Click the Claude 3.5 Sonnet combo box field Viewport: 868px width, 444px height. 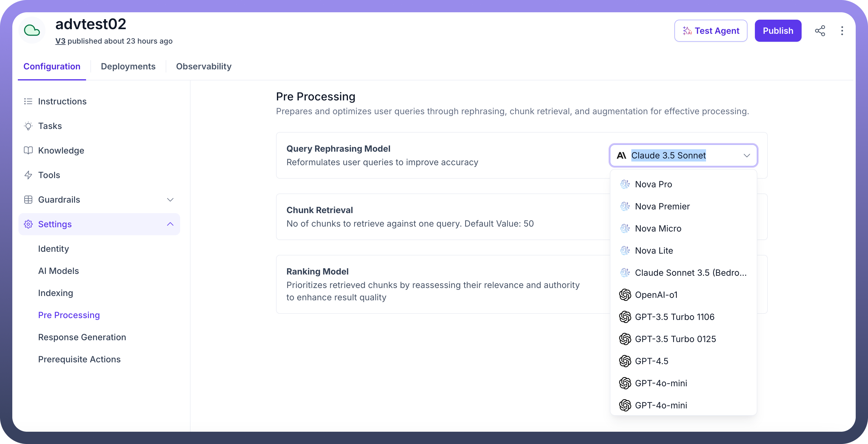pos(683,155)
